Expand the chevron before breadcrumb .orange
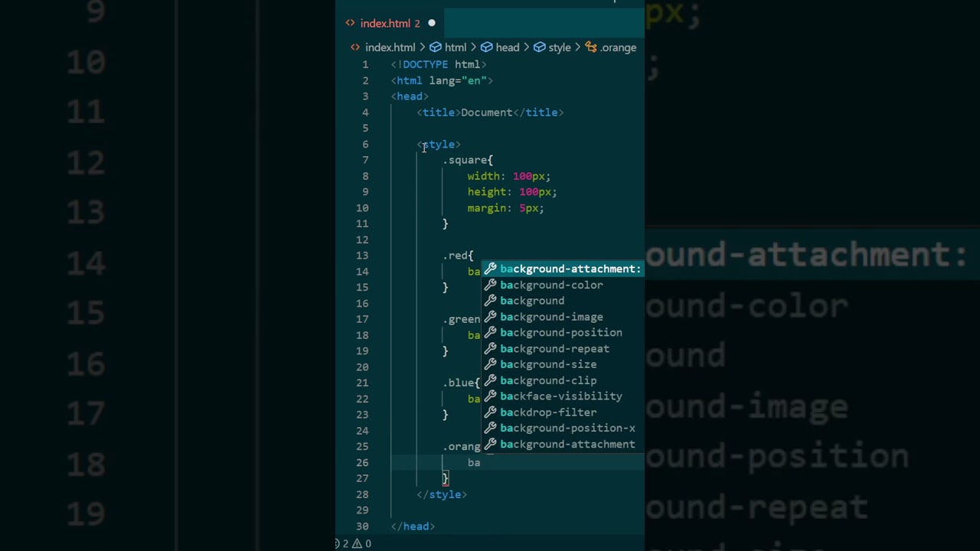Image resolution: width=980 pixels, height=551 pixels. point(578,47)
